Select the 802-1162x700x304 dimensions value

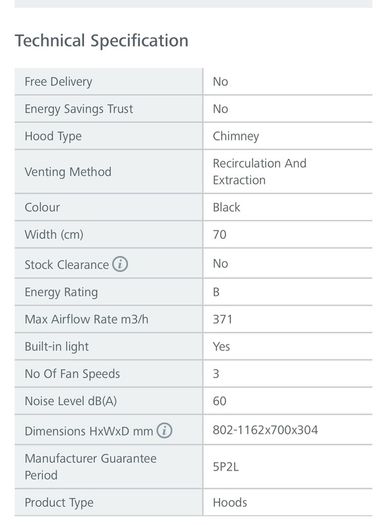point(265,430)
